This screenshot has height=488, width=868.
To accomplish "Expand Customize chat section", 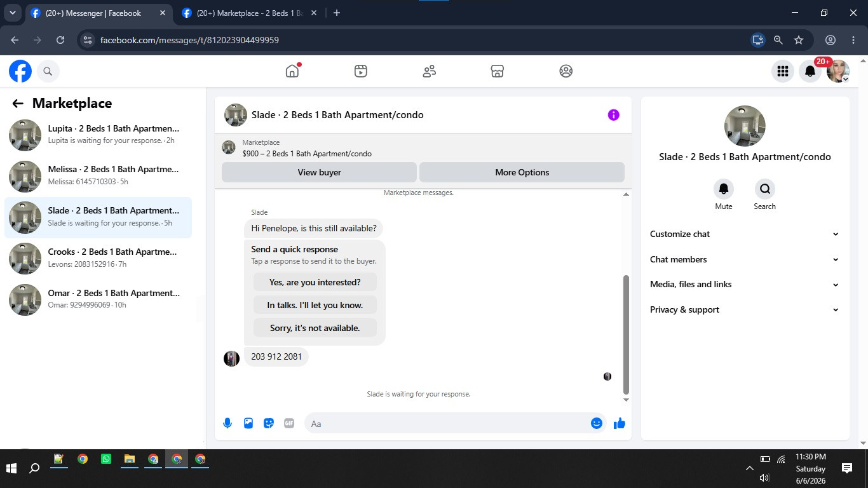I will (744, 234).
